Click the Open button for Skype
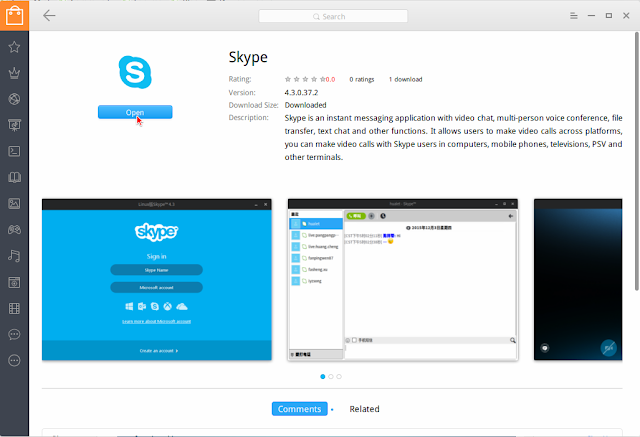Image resolution: width=640 pixels, height=437 pixels. point(135,112)
